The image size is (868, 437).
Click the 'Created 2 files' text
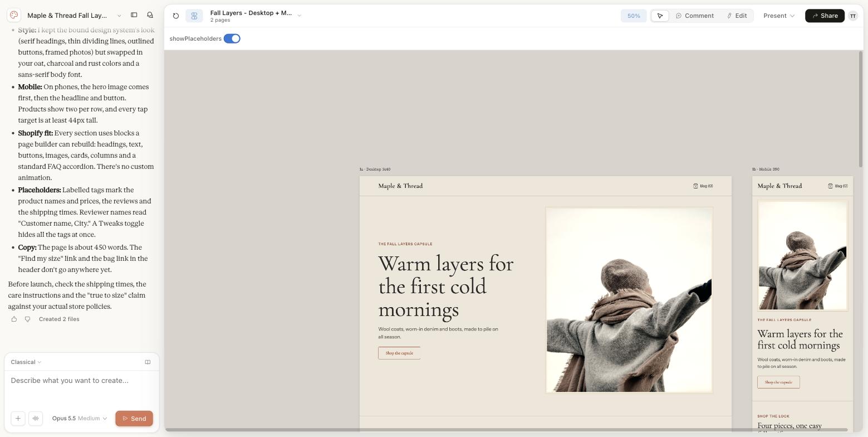coord(59,319)
